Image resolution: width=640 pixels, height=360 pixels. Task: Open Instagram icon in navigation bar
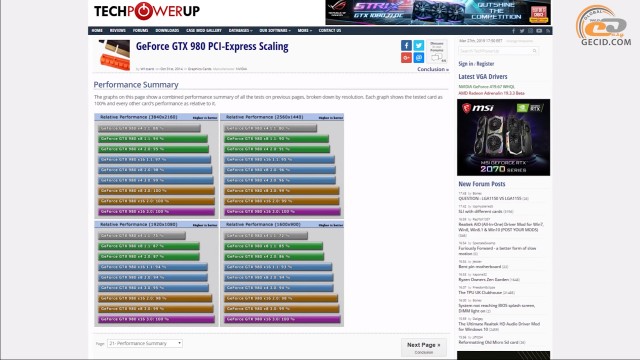530,31
